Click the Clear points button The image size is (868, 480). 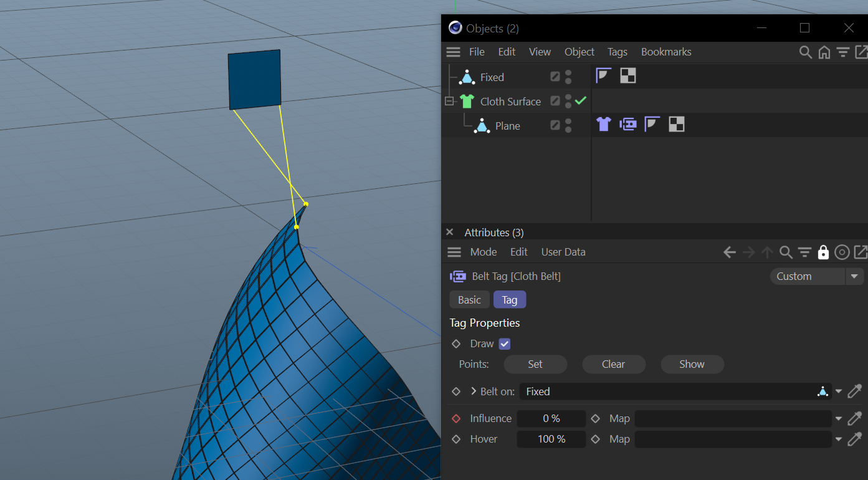point(614,364)
